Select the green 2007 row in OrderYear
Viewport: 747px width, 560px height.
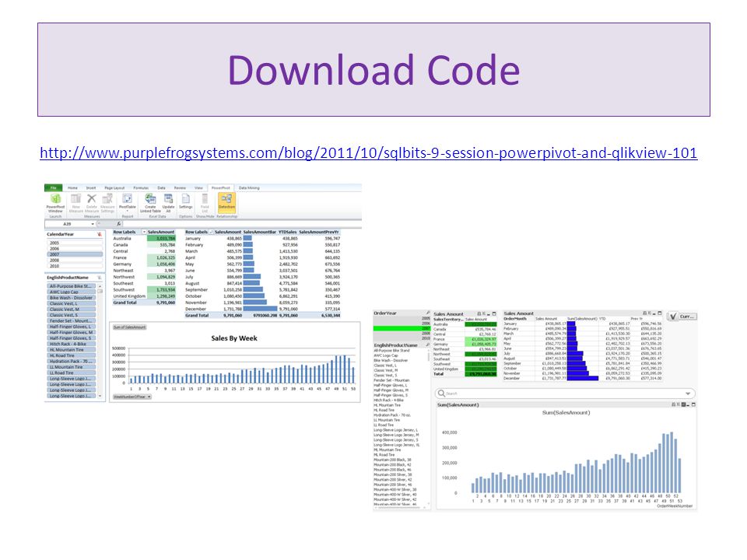click(x=402, y=328)
